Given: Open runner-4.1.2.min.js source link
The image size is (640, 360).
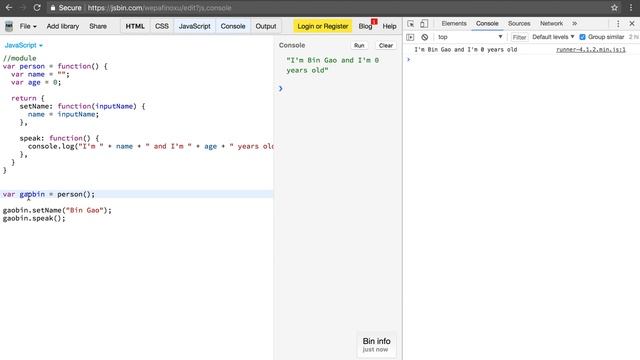Looking at the screenshot, I should click(591, 50).
